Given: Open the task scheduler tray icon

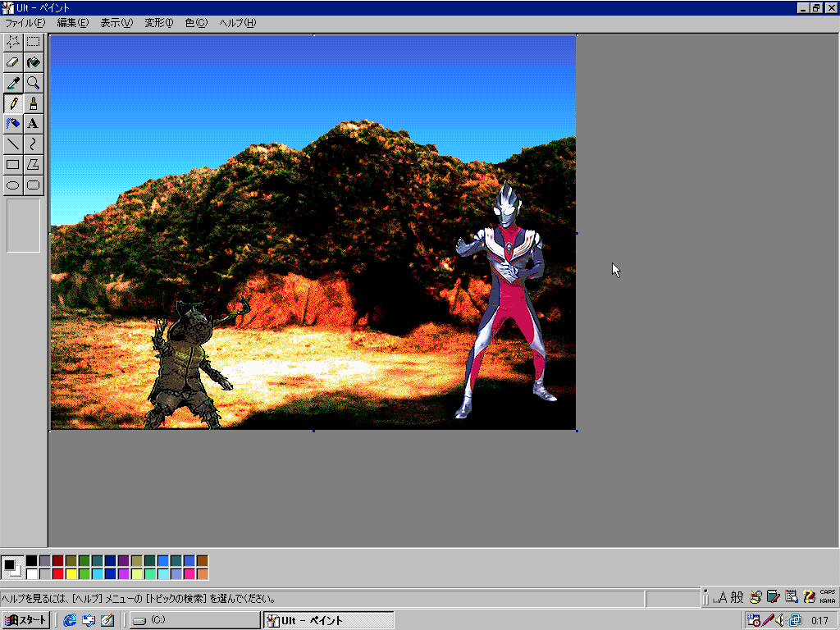Looking at the screenshot, I should coord(754,620).
